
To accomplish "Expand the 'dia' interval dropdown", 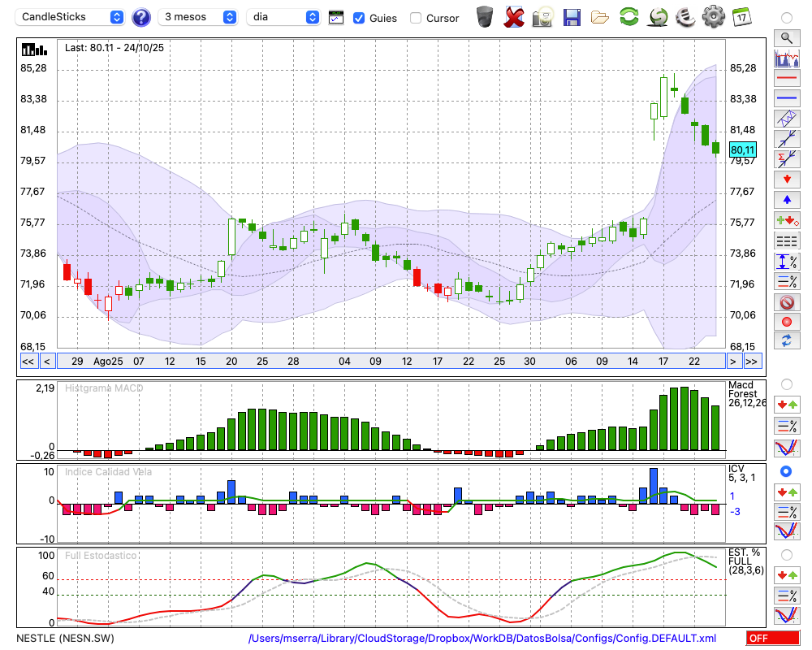I will click(x=283, y=17).
